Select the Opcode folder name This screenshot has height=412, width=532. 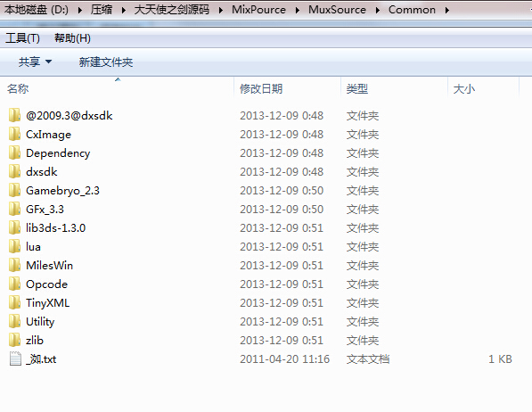click(47, 284)
